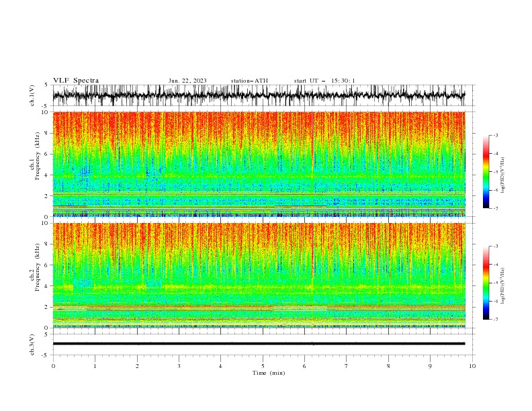532x411 pixels.
Task: Click the ch.1 voltage waveform trace panel
Action: coord(259,95)
